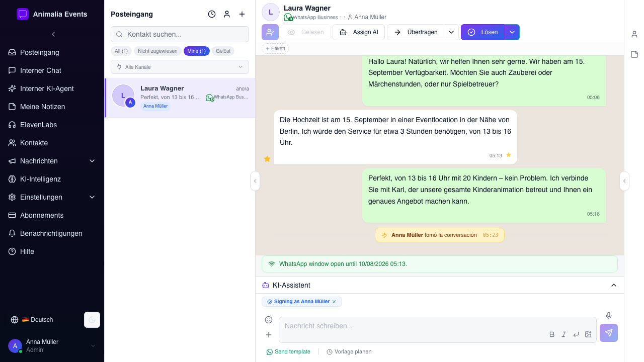Click the Assign AI button
644x362 pixels.
(x=359, y=32)
